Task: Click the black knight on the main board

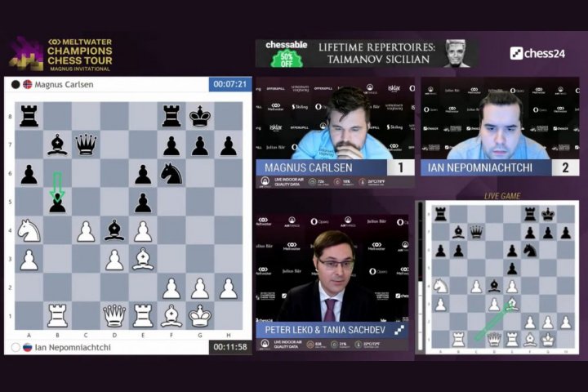Action: tap(171, 173)
